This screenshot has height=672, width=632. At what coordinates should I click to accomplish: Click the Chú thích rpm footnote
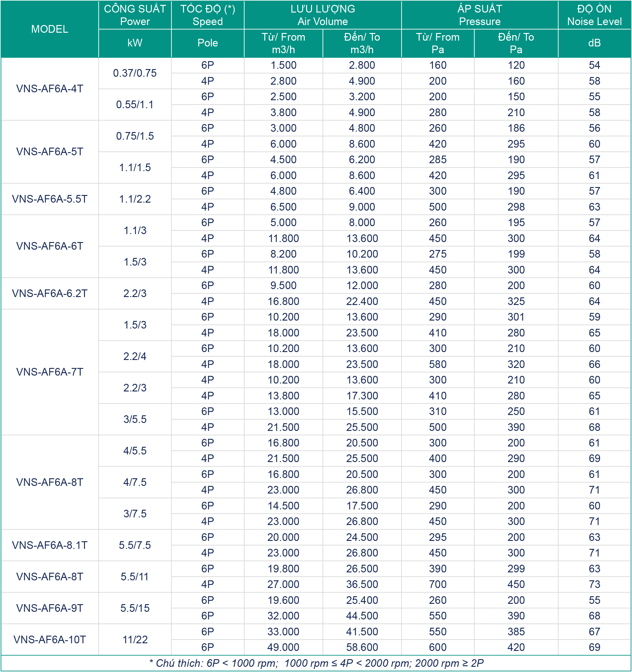[316, 663]
